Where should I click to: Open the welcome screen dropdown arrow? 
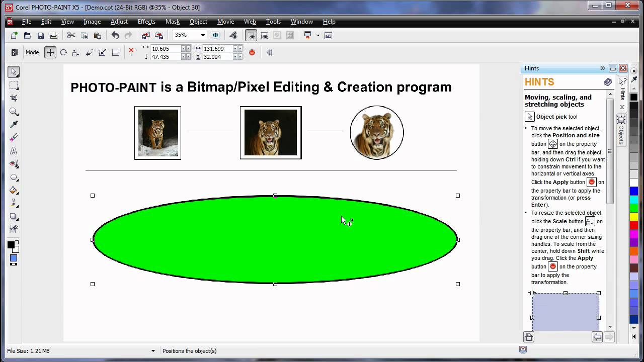click(318, 35)
